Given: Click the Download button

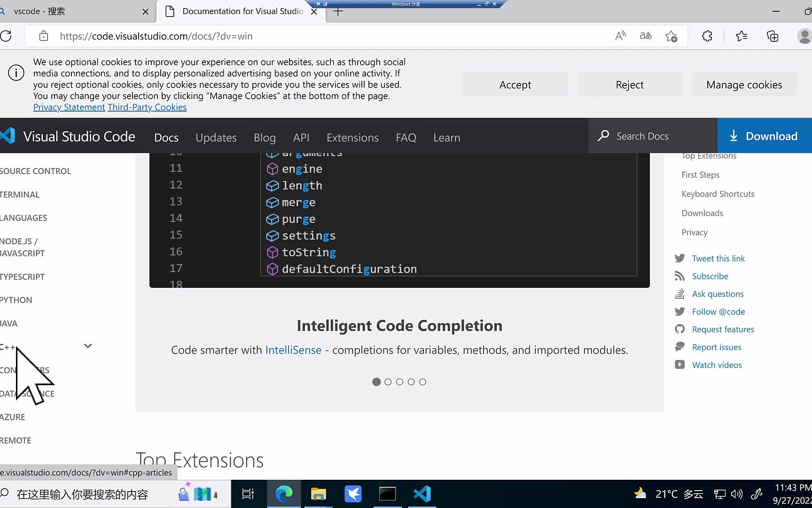Looking at the screenshot, I should click(765, 136).
